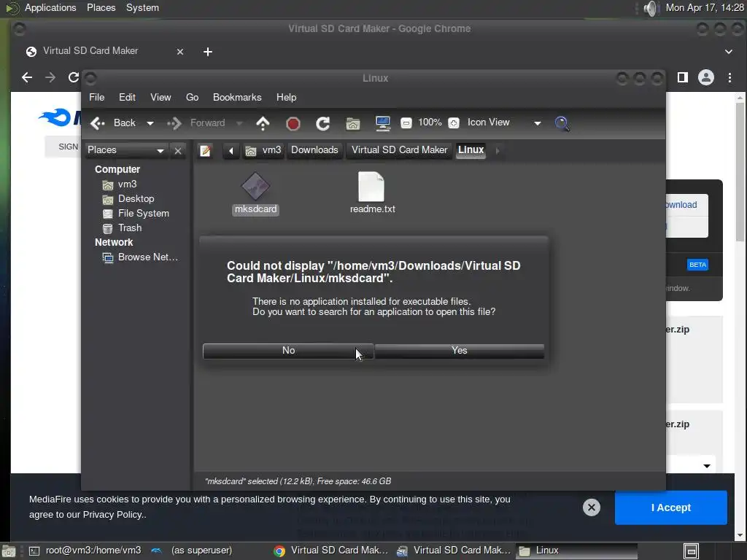Viewport: 747px width, 560px height.
Task: Go Back in file manager toolbar
Action: click(x=113, y=122)
